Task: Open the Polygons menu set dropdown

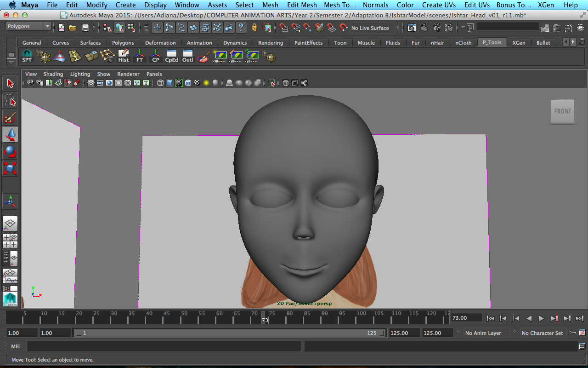Action: [x=28, y=27]
